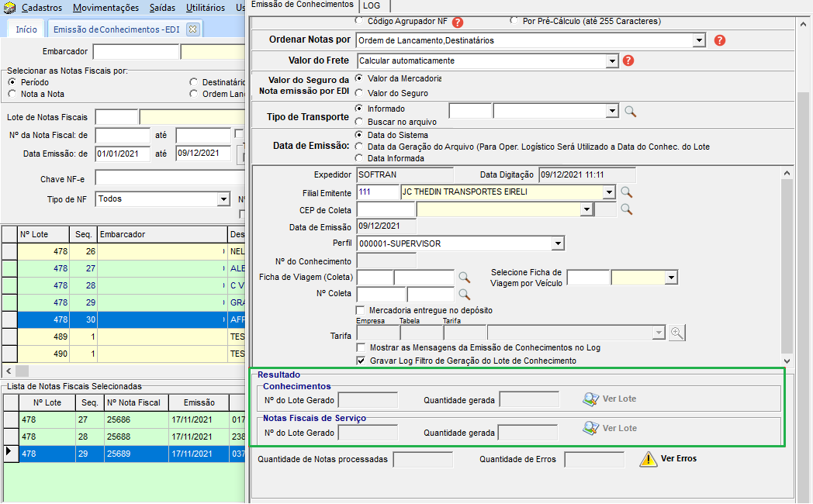
Task: Open the Cadastros menu
Action: point(41,8)
